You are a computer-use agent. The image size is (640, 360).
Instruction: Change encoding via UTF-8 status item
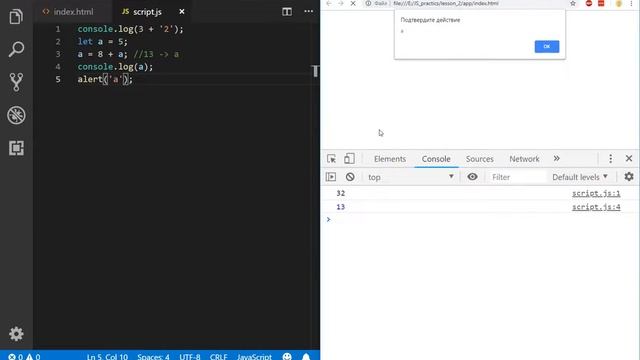click(x=190, y=356)
